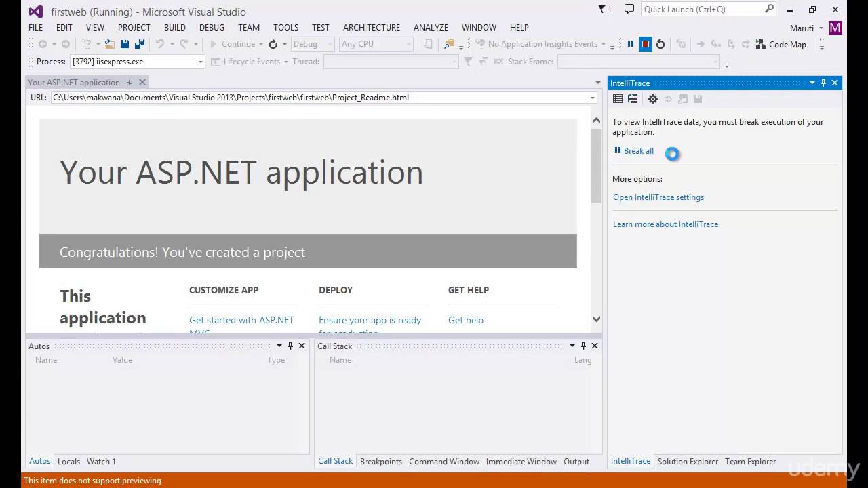Open file using the folder toolbar icon
868x488 pixels.
tap(110, 44)
